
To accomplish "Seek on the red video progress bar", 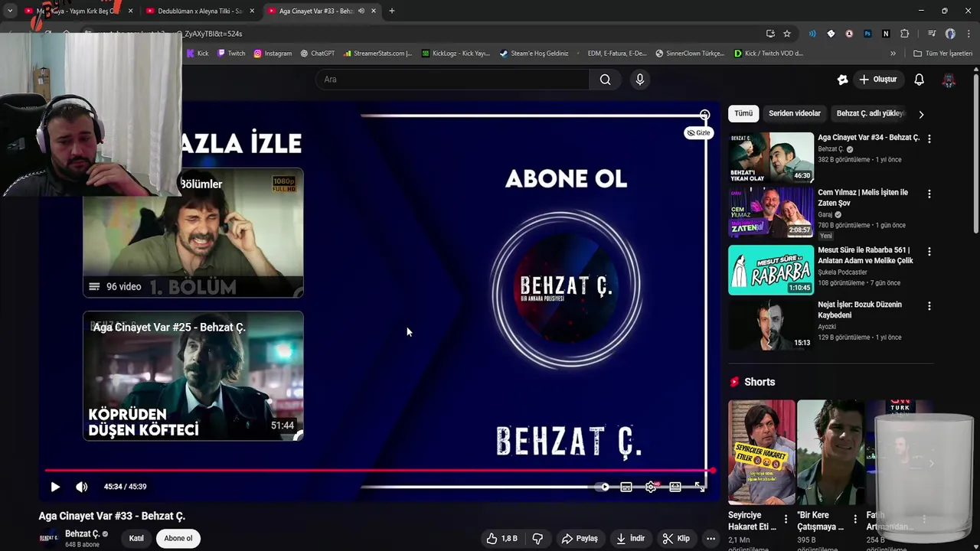I will point(378,471).
